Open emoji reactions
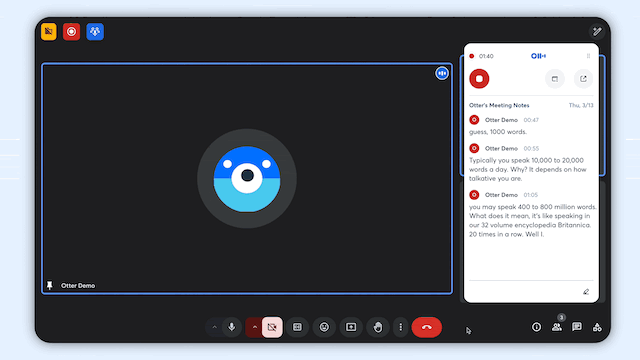Viewport: 640px width, 360px height. coord(324,327)
